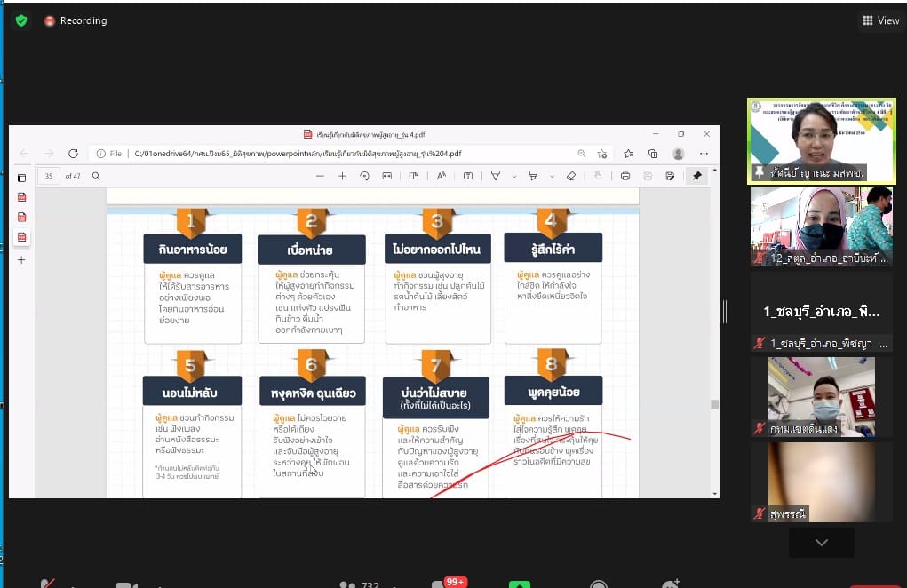
Task: Toggle the PDF sidebar contents panel
Action: tap(22, 177)
